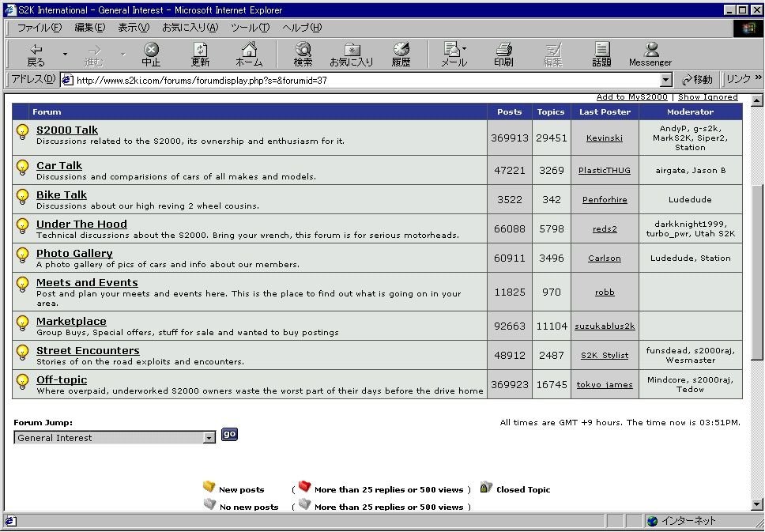
Task: Click the lightbulb icon beside S2000 Talk
Action: 23,131
